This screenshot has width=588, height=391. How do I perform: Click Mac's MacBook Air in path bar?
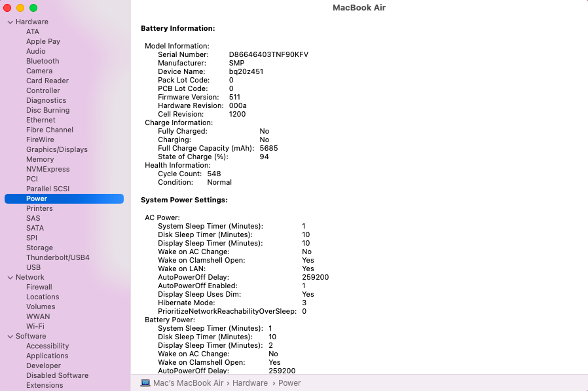[x=188, y=383]
